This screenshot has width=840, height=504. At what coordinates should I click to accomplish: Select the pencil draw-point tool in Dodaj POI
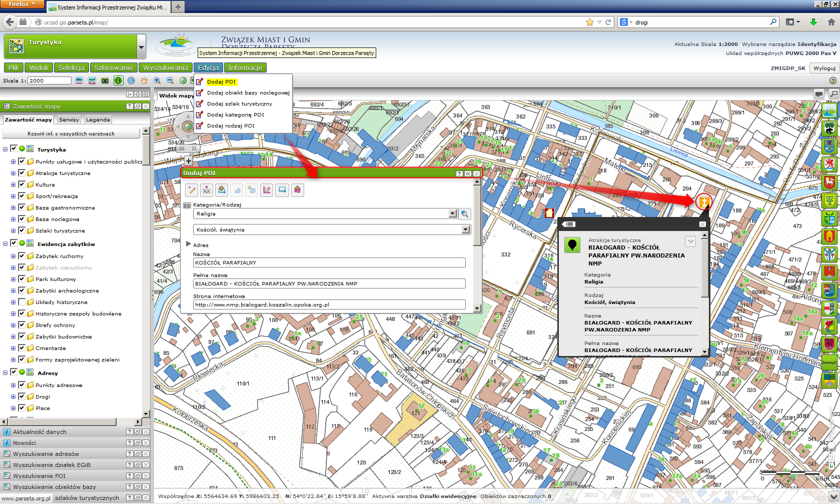point(192,190)
